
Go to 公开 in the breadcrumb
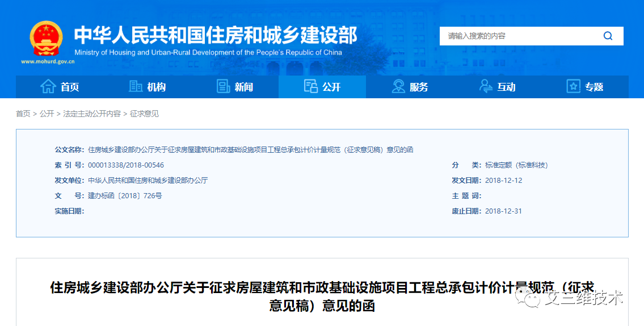(x=47, y=114)
